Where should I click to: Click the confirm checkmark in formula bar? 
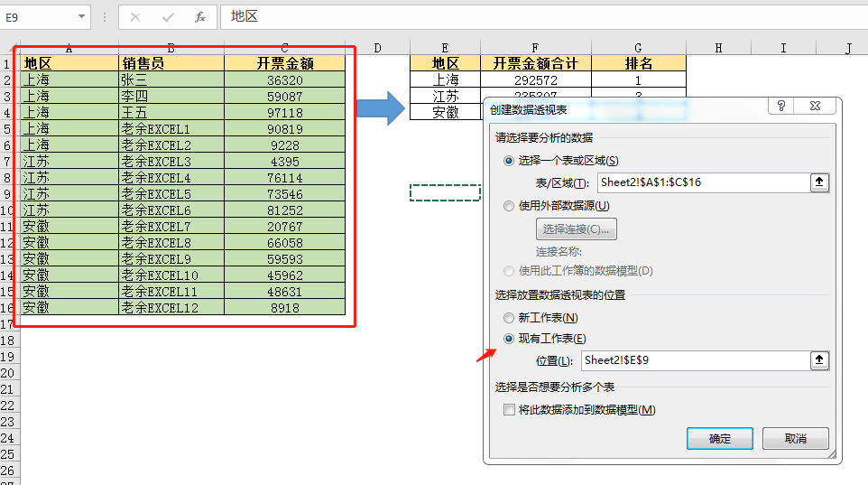(168, 17)
